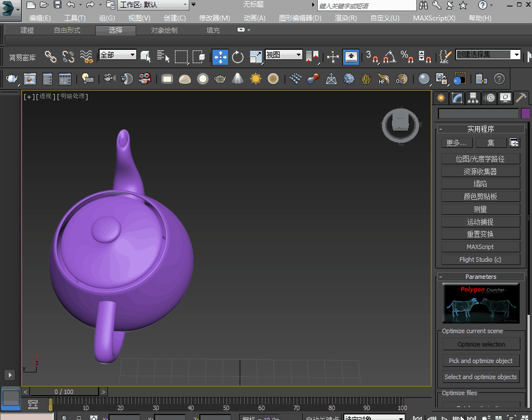Select the Select and Move tool
Screen dimensions: 532x420
click(220, 57)
